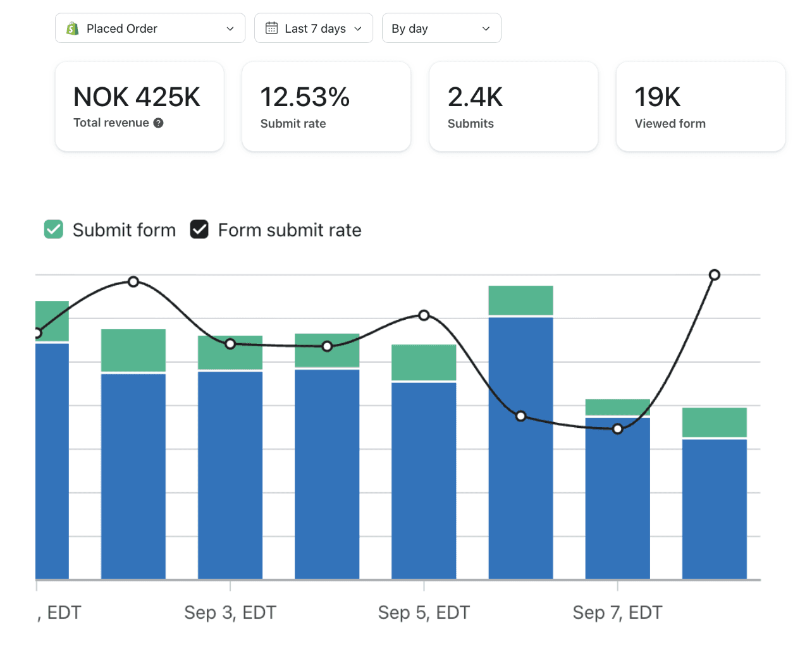Viewport: 812px width, 656px height.
Task: Click the blue bar above Sep 3
Action: [230, 475]
